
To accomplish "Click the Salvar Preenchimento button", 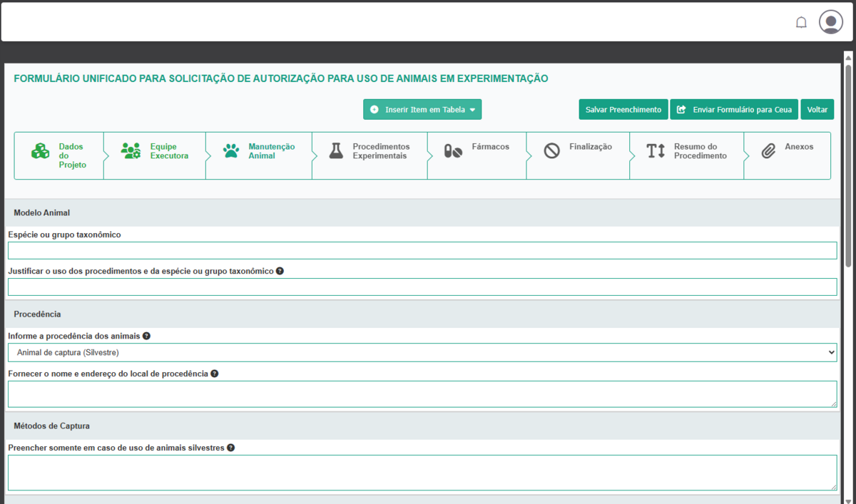I will tap(623, 110).
